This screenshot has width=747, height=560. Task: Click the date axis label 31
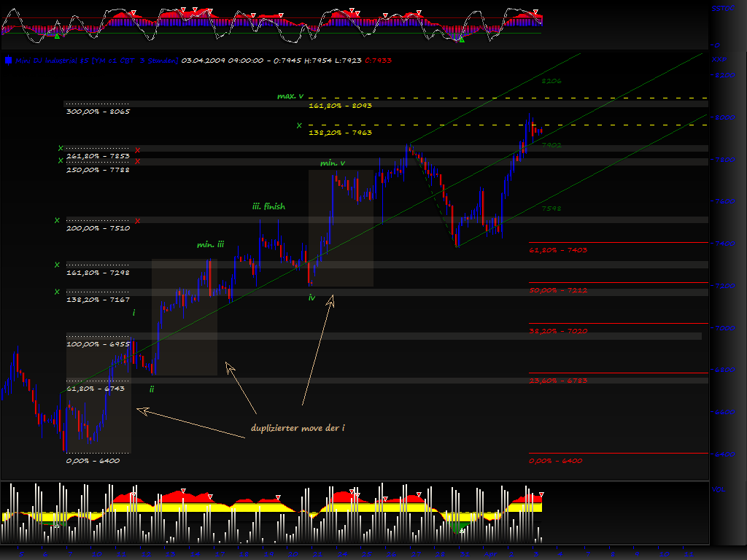point(465,554)
